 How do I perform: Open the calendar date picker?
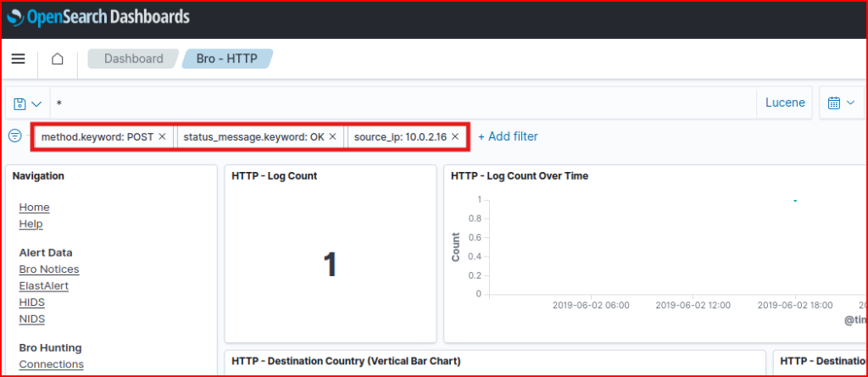[x=841, y=103]
